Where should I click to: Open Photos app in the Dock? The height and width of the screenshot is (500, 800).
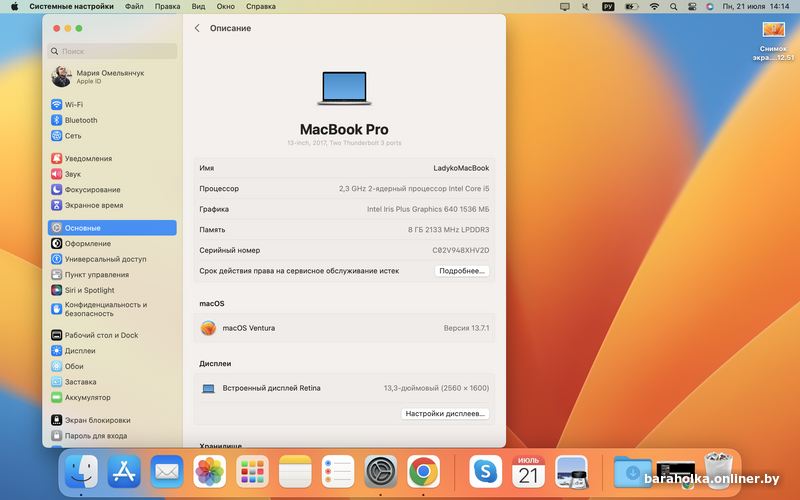[210, 472]
